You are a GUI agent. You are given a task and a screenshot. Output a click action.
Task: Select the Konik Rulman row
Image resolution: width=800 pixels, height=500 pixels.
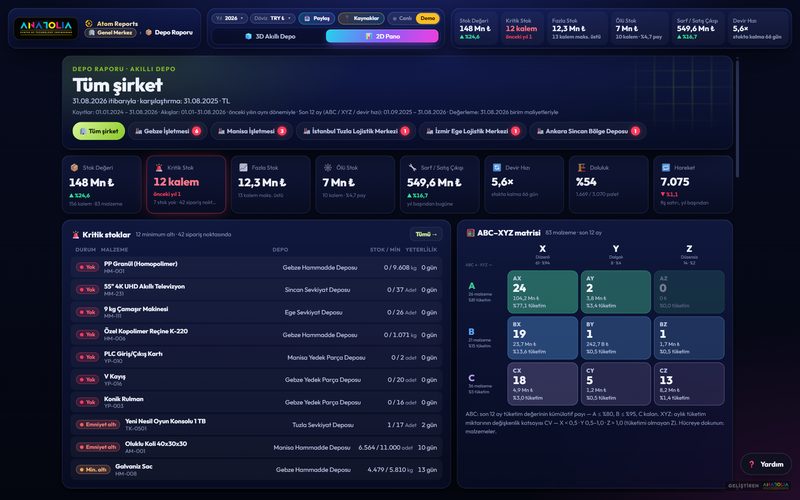pyautogui.click(x=256, y=402)
